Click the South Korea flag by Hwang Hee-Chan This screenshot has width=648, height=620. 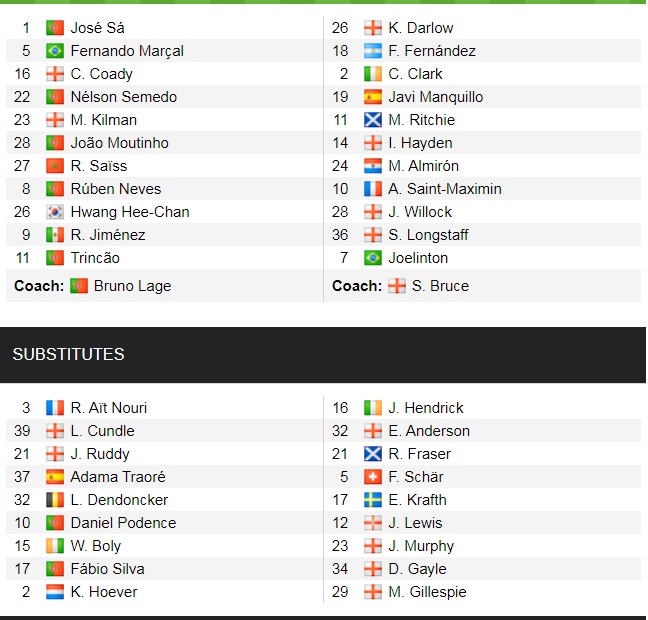point(54,212)
